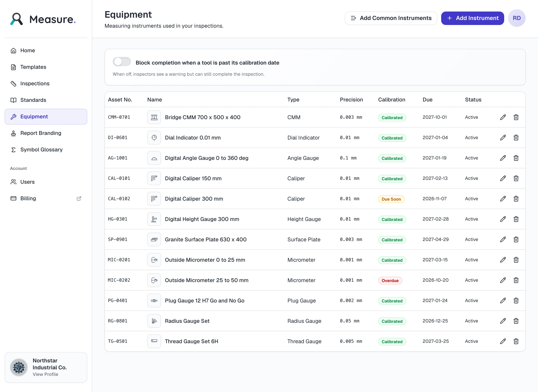Click the Due column header
This screenshot has width=538, height=392.
tap(428, 100)
